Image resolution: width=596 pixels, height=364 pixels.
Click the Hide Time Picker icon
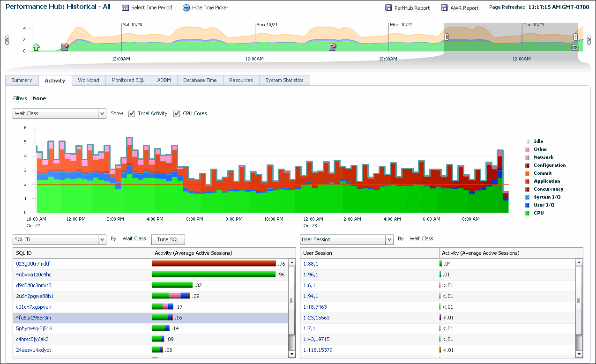click(x=186, y=8)
